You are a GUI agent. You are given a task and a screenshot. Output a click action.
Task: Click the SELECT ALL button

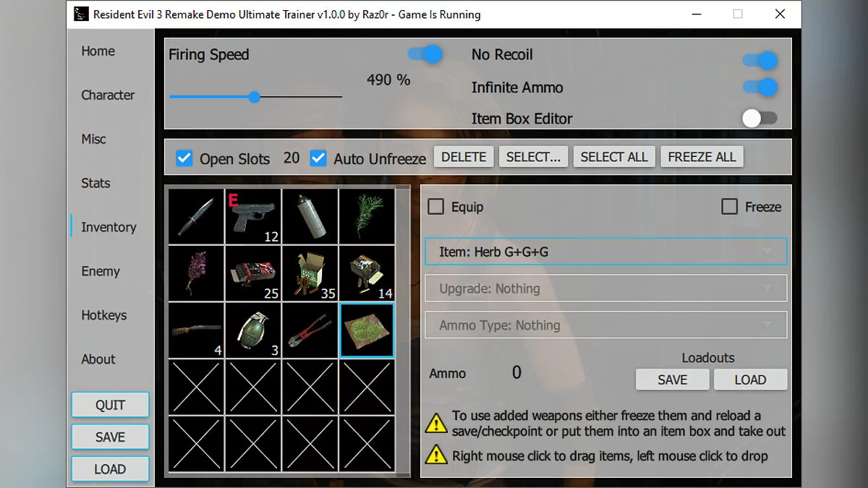[614, 157]
